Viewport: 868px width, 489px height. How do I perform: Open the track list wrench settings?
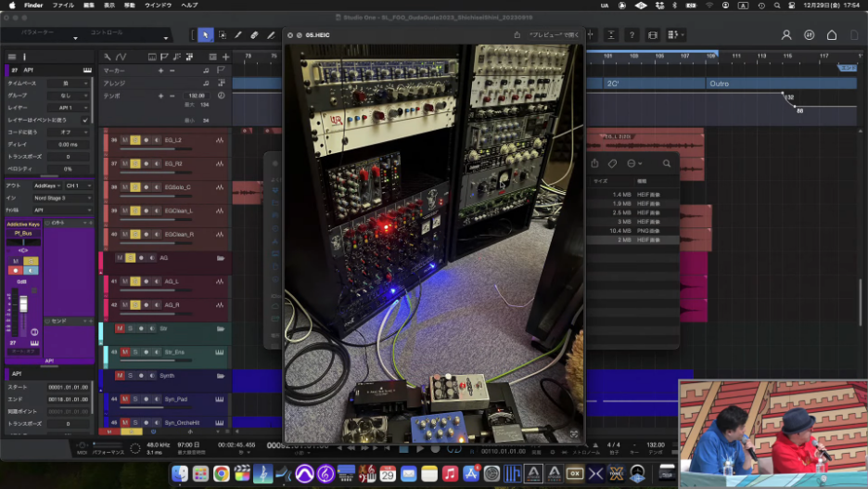click(x=108, y=58)
